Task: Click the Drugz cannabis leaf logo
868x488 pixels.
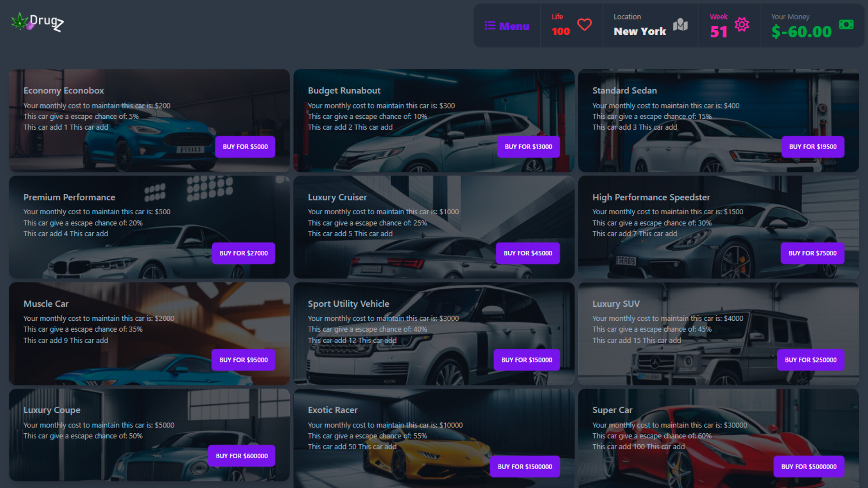Action: [20, 21]
